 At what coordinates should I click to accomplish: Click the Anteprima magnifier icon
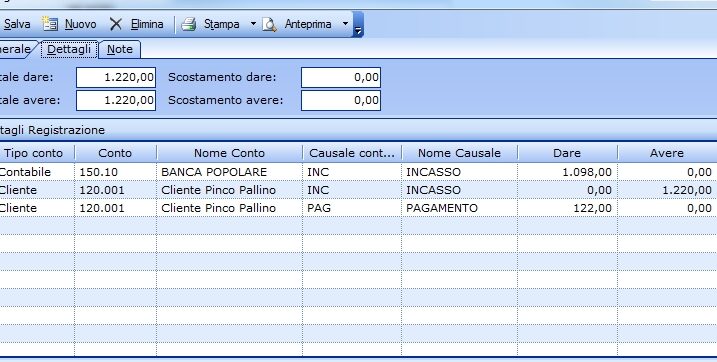(269, 24)
